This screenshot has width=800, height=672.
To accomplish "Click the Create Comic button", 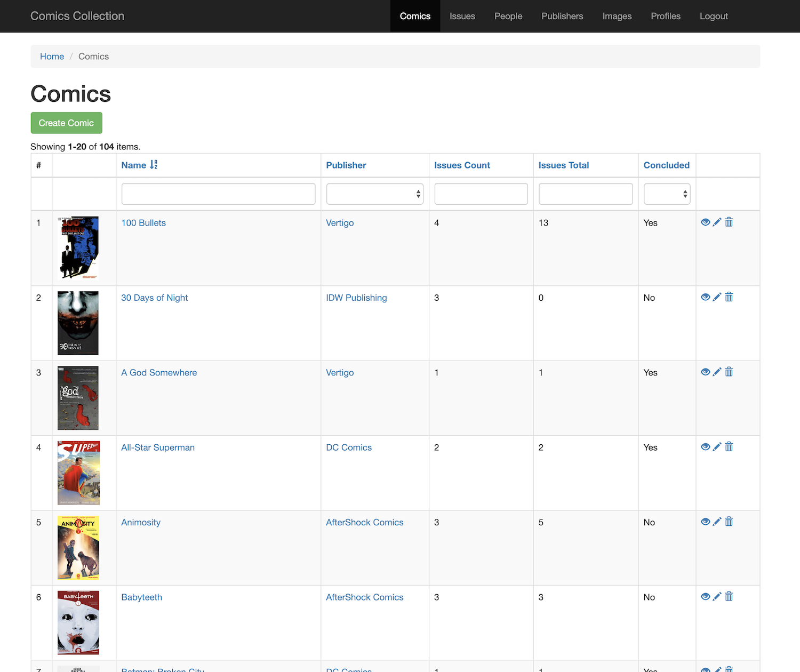I will click(x=67, y=123).
